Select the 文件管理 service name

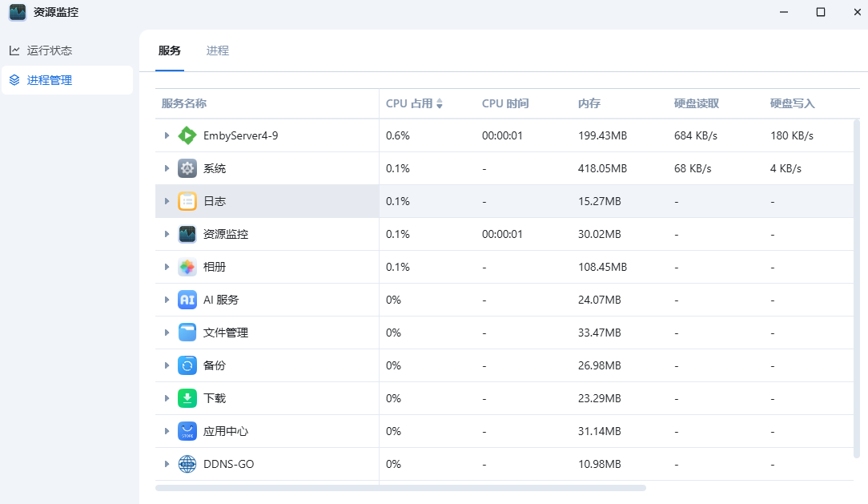point(226,333)
